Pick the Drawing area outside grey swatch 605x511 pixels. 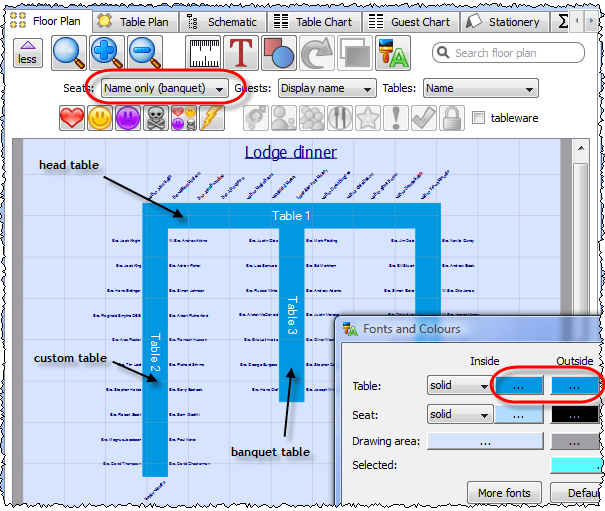coord(574,441)
